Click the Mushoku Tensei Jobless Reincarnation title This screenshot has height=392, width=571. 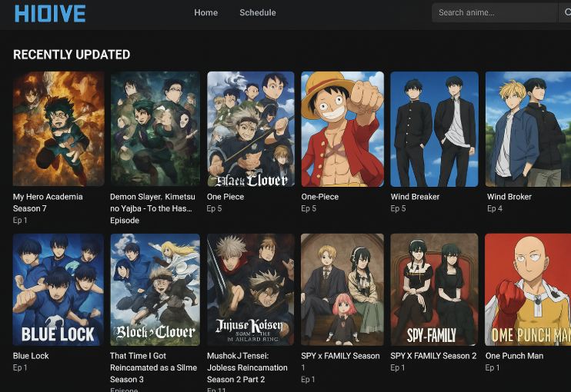(x=247, y=367)
